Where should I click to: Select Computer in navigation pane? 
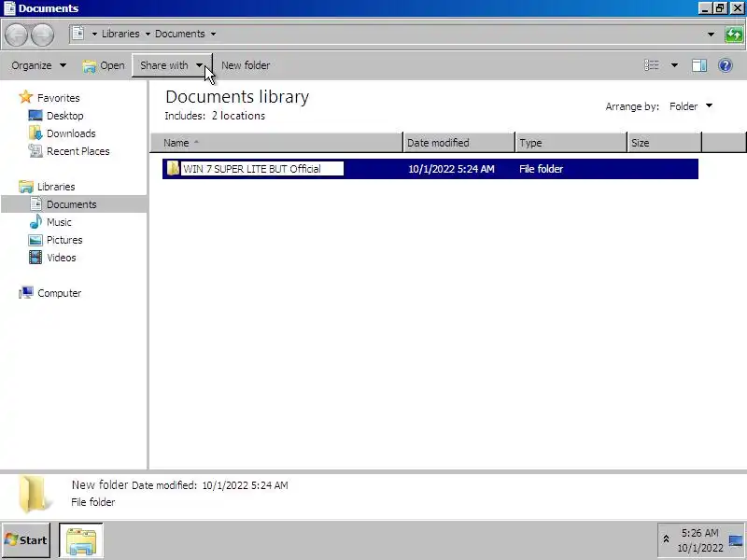[59, 293]
